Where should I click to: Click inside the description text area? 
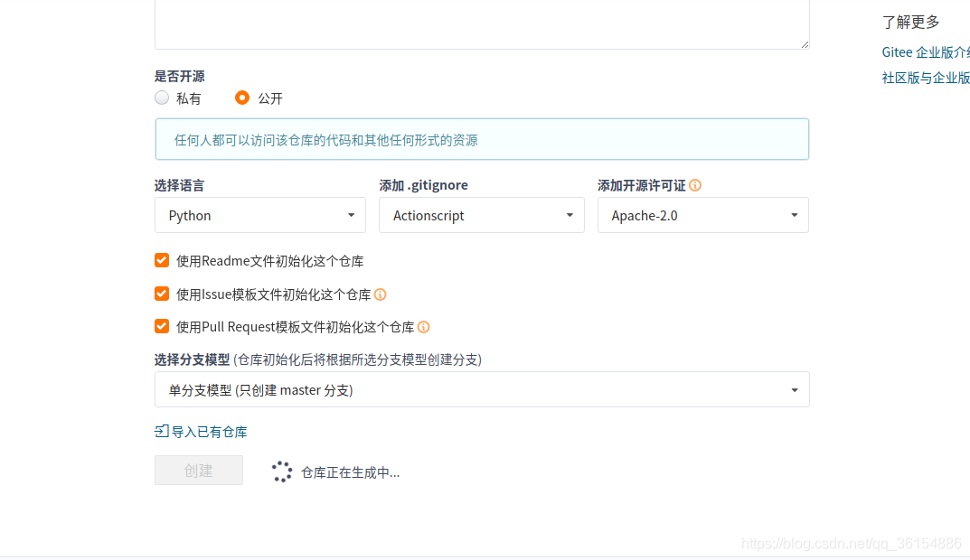482,23
